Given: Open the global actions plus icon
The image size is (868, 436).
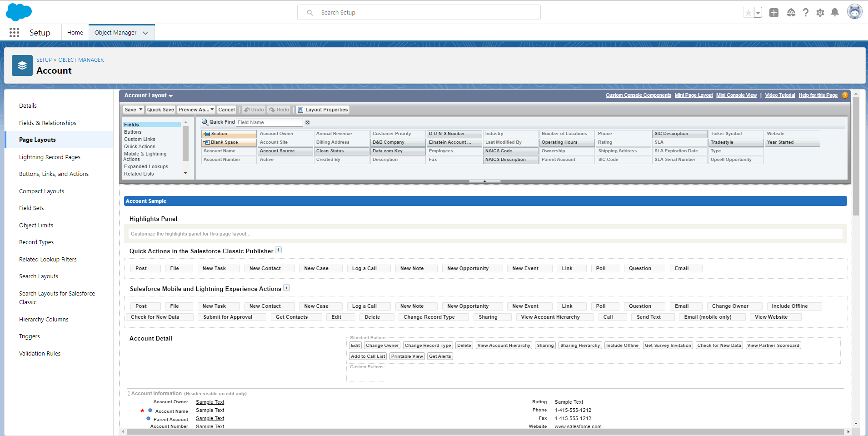Looking at the screenshot, I should point(774,13).
